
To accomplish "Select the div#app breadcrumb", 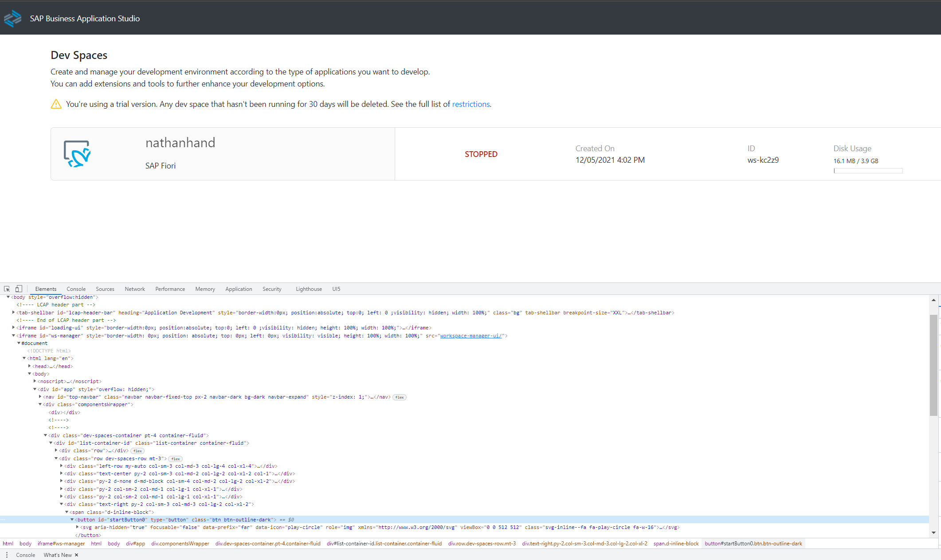I will [x=135, y=544].
